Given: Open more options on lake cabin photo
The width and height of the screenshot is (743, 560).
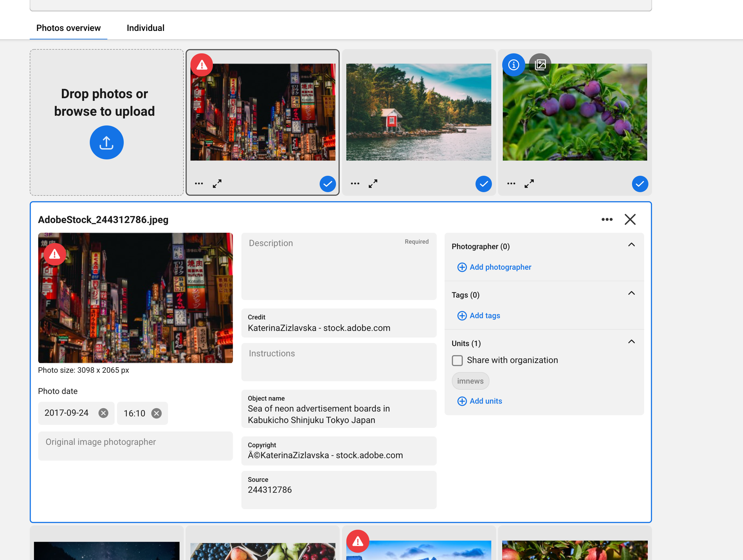Looking at the screenshot, I should click(355, 184).
